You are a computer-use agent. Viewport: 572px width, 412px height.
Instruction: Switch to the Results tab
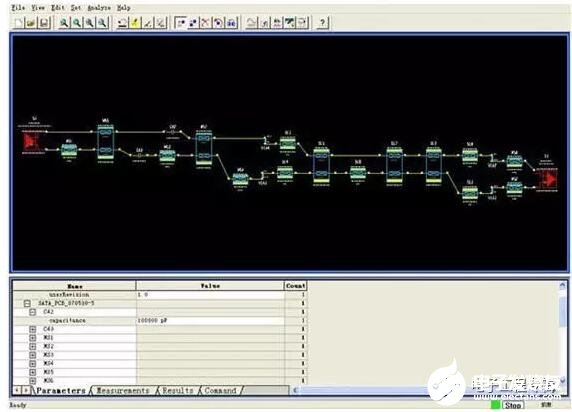(x=178, y=390)
